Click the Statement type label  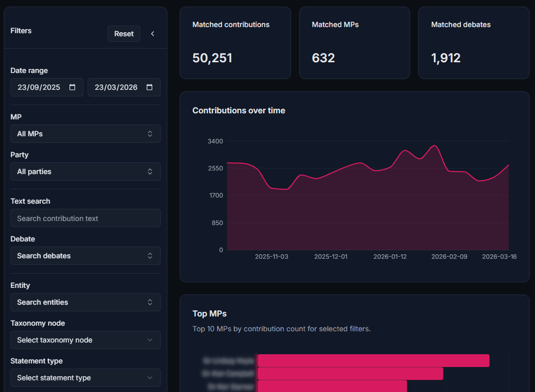(x=36, y=361)
